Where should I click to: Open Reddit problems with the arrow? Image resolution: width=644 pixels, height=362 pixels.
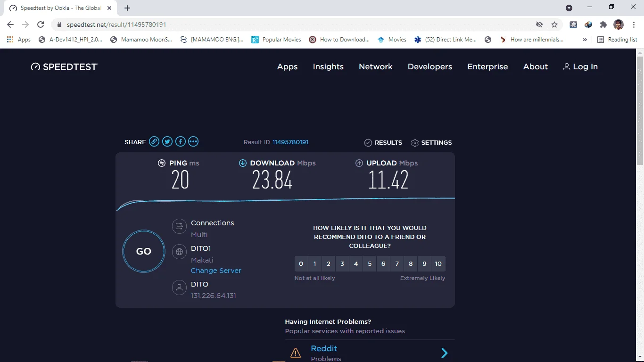tap(444, 353)
